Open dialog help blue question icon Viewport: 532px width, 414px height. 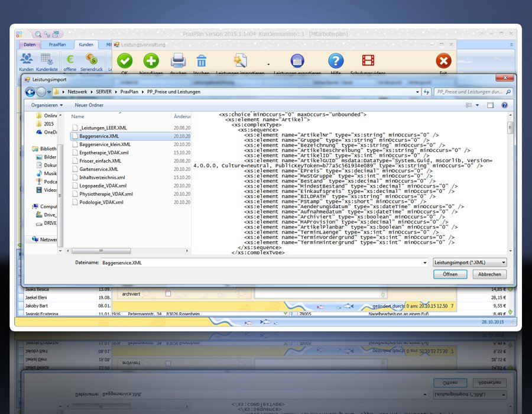[x=505, y=105]
